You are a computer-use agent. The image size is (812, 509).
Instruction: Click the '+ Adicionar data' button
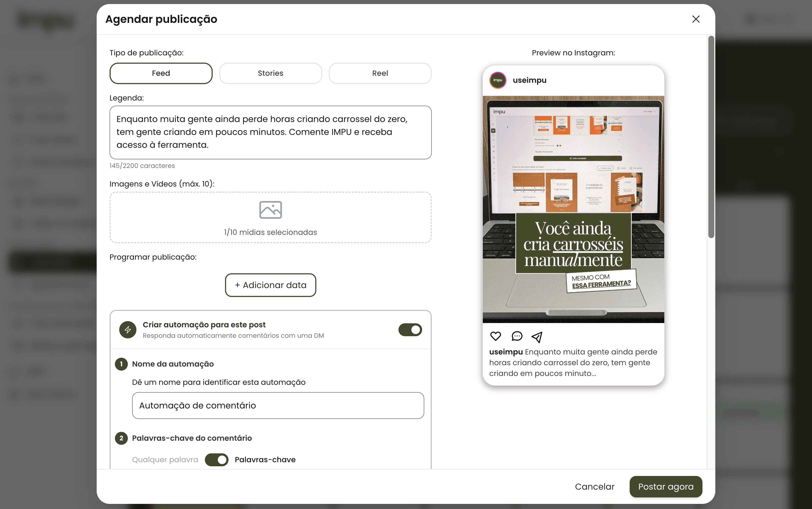(x=270, y=285)
